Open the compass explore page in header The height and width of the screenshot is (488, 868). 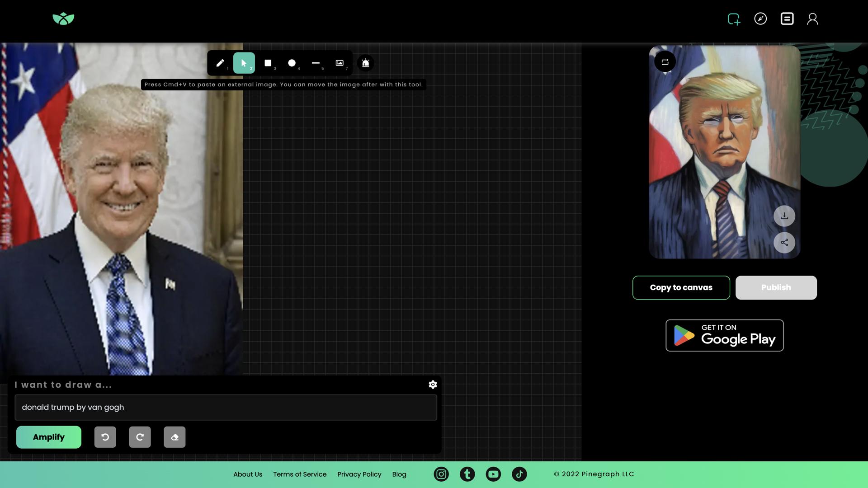pos(760,19)
